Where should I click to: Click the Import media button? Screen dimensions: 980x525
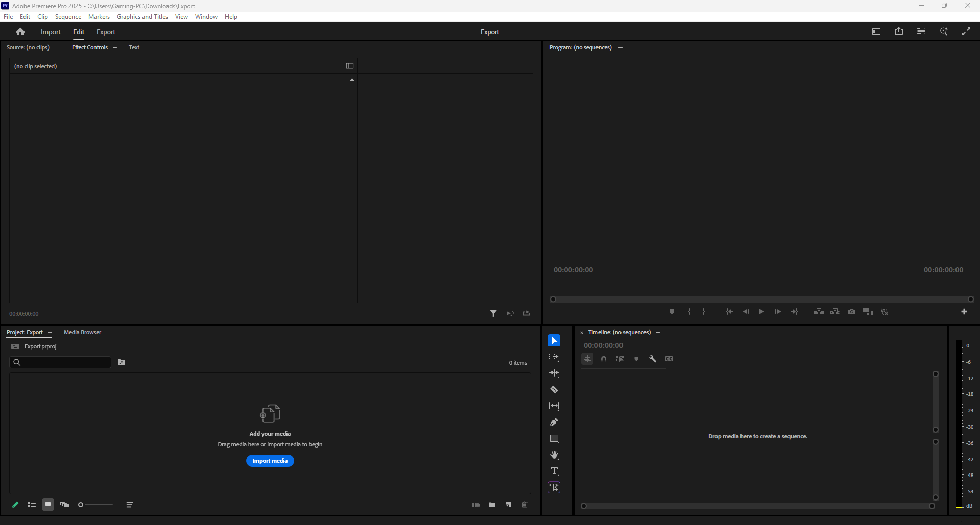[270, 461]
